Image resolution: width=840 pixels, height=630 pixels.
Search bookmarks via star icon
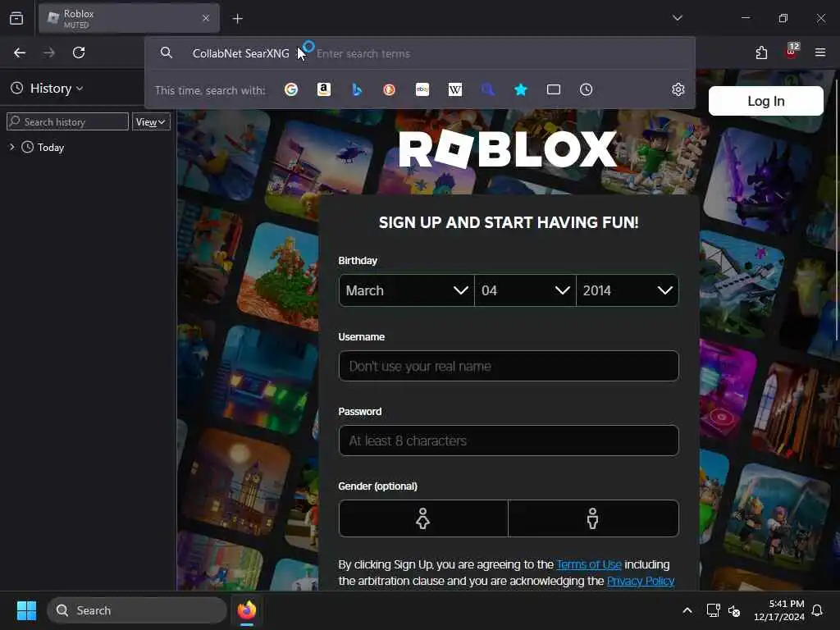(521, 89)
